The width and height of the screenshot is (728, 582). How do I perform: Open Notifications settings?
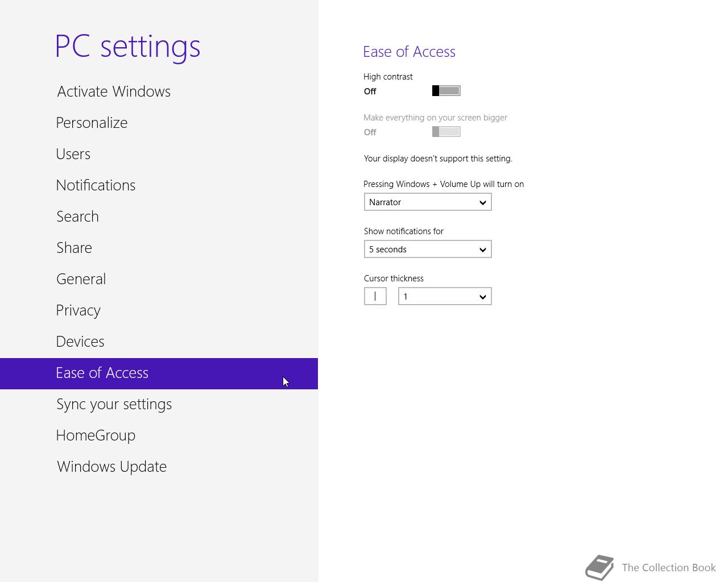click(x=159, y=185)
